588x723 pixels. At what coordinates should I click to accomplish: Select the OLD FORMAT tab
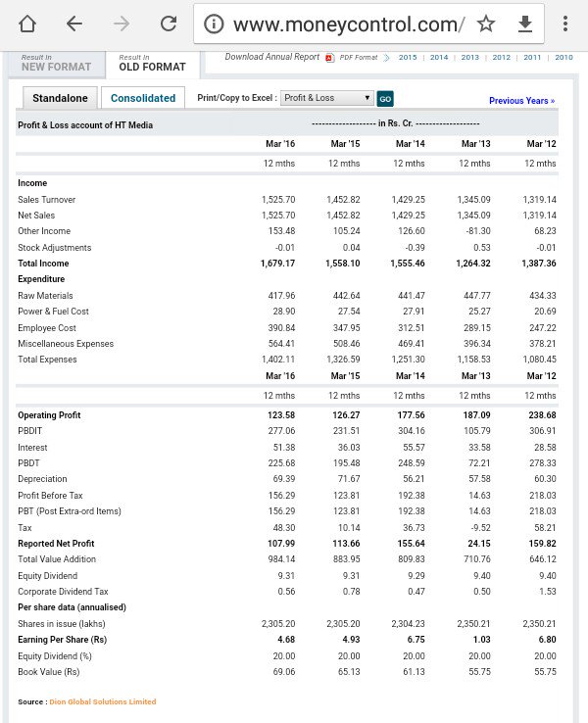[x=152, y=63]
